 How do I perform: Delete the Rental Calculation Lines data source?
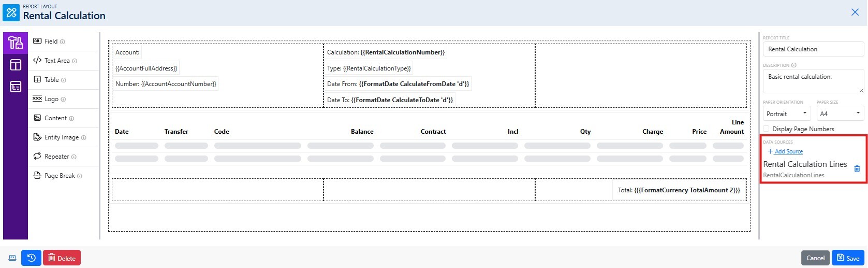(x=857, y=168)
